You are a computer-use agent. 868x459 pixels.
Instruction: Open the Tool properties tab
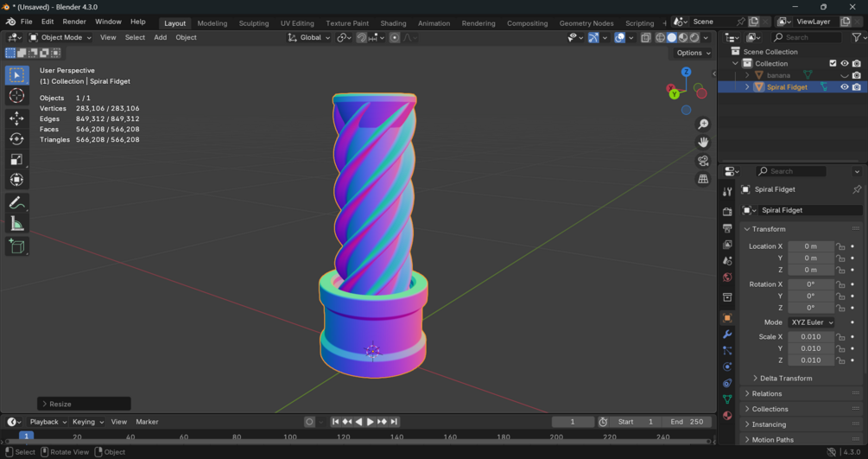coord(727,191)
